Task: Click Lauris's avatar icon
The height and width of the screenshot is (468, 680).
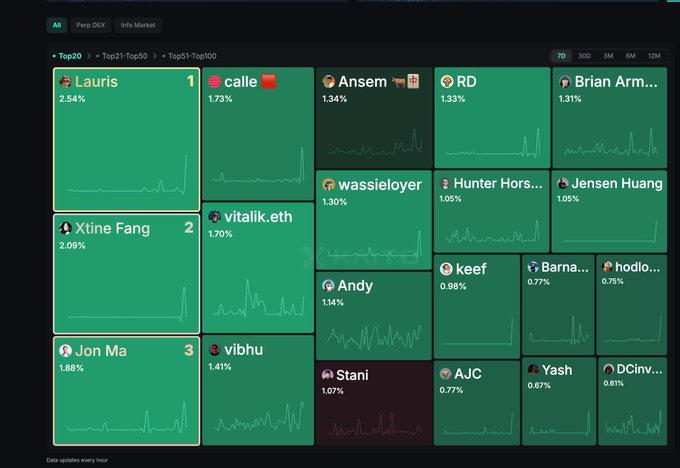Action: pyautogui.click(x=65, y=82)
